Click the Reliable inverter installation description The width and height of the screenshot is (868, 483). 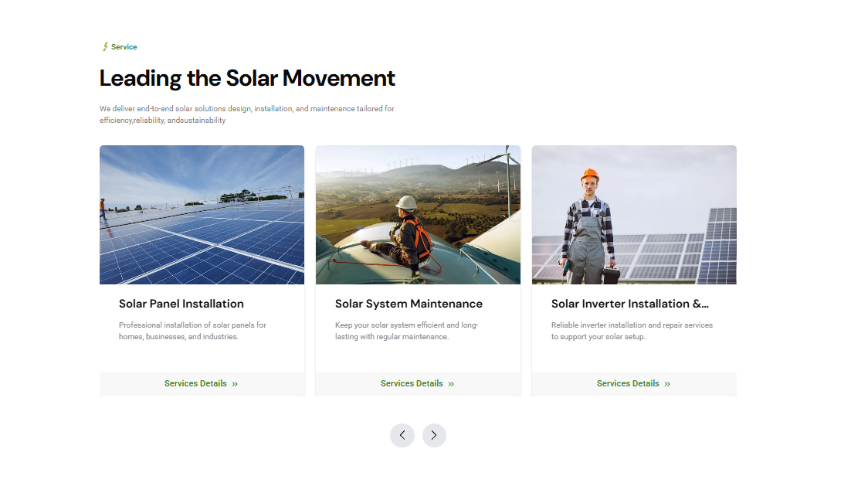coord(632,331)
